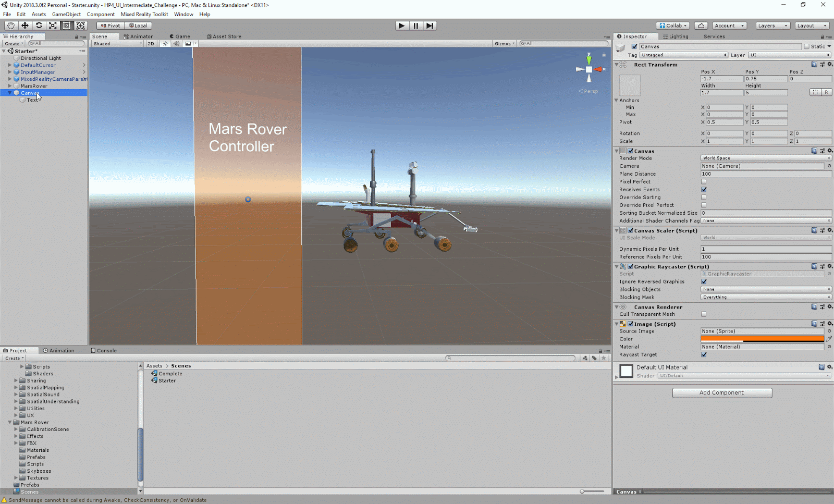Switch to the Console tab
834x504 pixels.
[x=104, y=351]
